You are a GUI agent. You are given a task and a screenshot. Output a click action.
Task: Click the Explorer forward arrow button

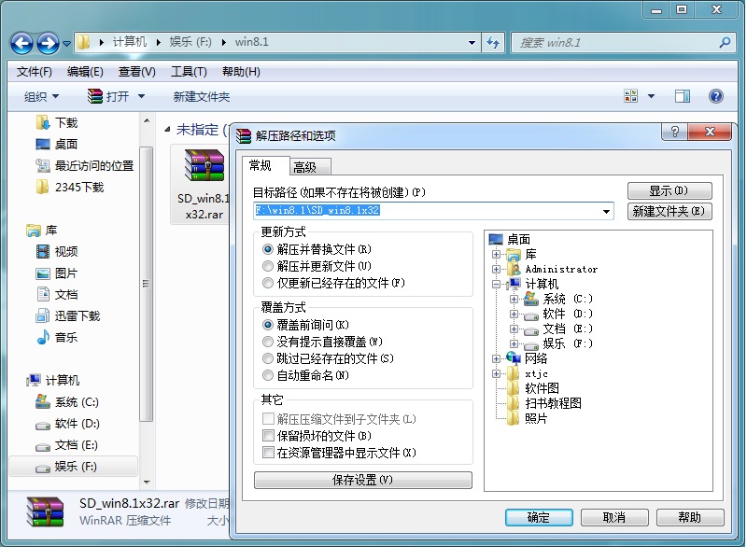point(49,43)
